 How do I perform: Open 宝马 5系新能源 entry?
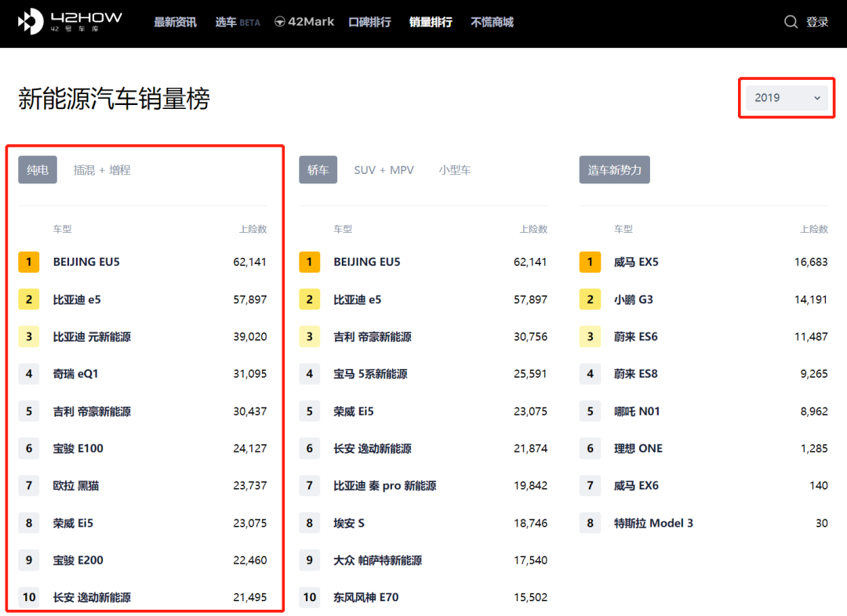pyautogui.click(x=370, y=374)
